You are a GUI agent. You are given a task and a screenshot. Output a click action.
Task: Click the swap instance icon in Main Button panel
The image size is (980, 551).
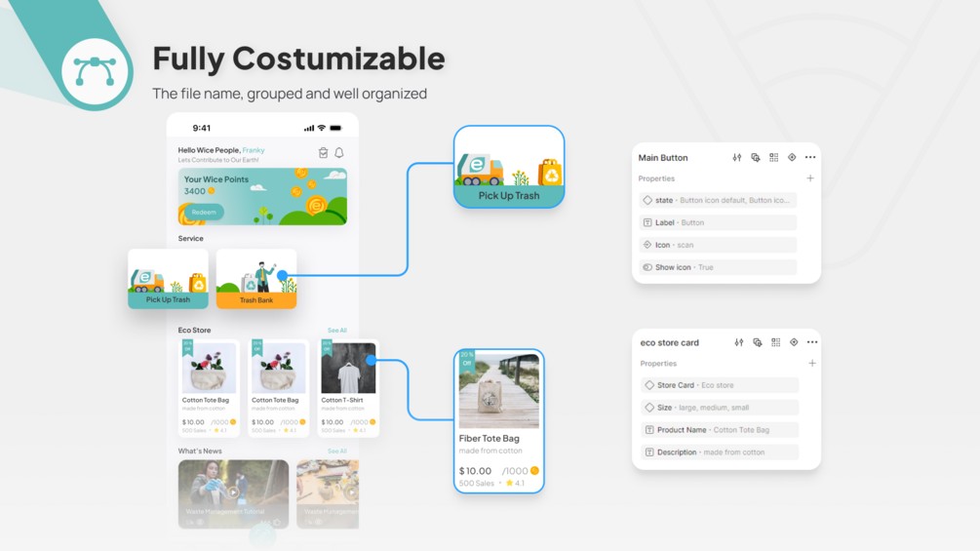(x=756, y=157)
